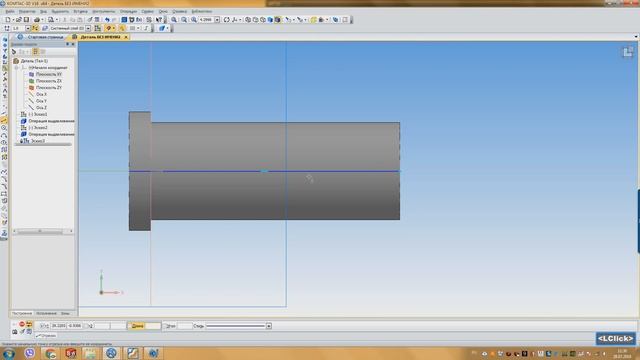Viewport: 640px width, 360px height.
Task: Click the Zoom In magnifier icon
Action: coord(174,20)
